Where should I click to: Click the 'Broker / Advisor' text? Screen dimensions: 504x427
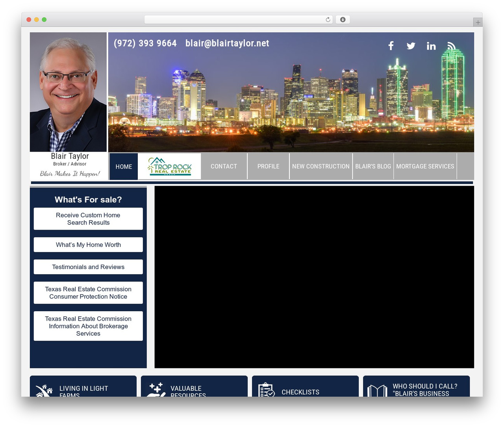coord(70,164)
